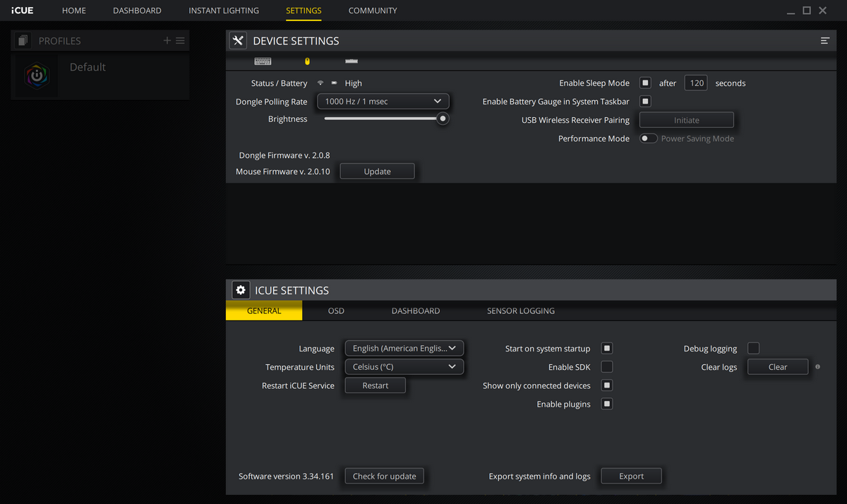
Task: Switch the Performance Mode toggle
Action: pos(648,138)
